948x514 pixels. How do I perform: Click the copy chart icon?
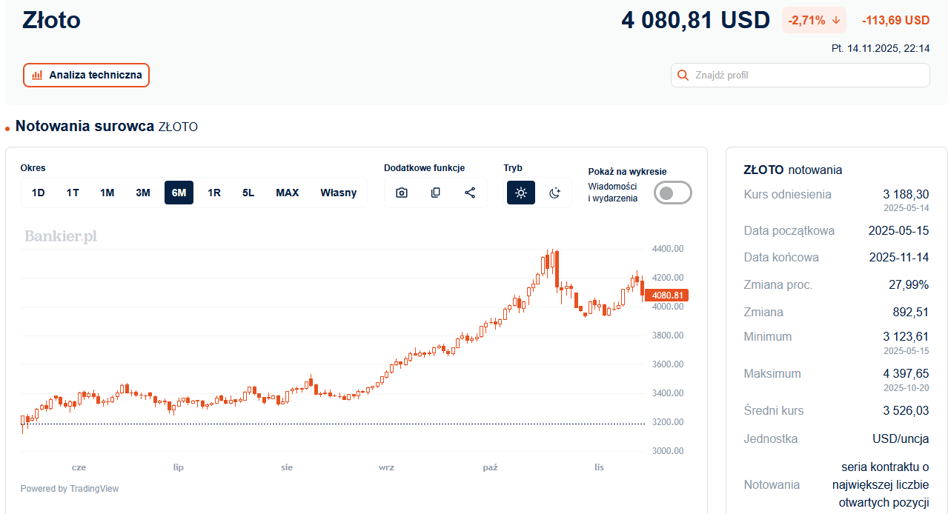pyautogui.click(x=436, y=193)
